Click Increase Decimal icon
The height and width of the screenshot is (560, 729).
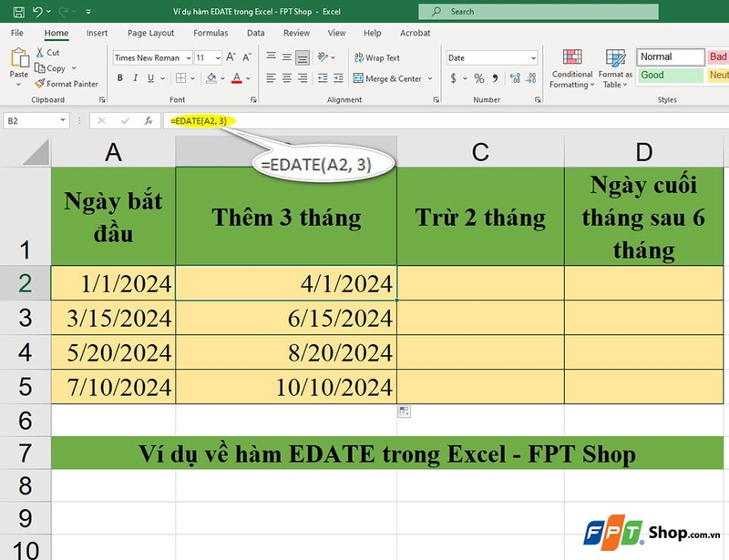point(515,78)
